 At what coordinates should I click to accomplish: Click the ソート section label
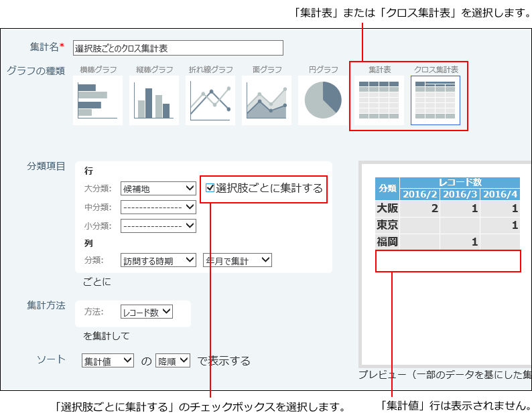point(51,359)
